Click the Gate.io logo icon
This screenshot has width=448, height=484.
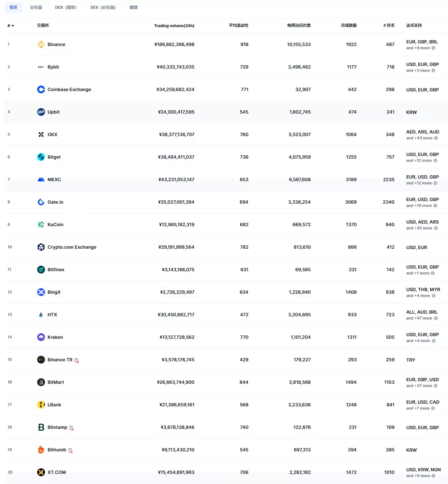click(x=41, y=202)
